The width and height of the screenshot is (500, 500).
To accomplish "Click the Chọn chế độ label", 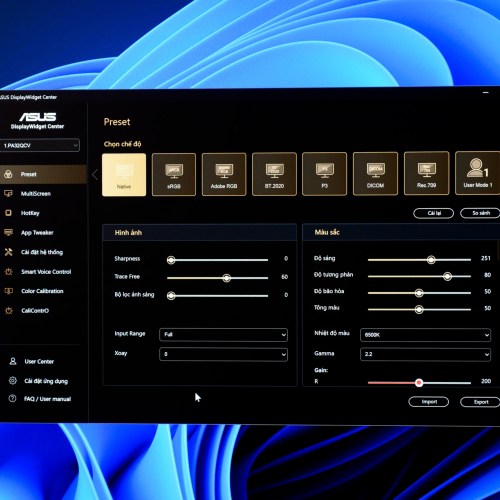I will pyautogui.click(x=122, y=144).
